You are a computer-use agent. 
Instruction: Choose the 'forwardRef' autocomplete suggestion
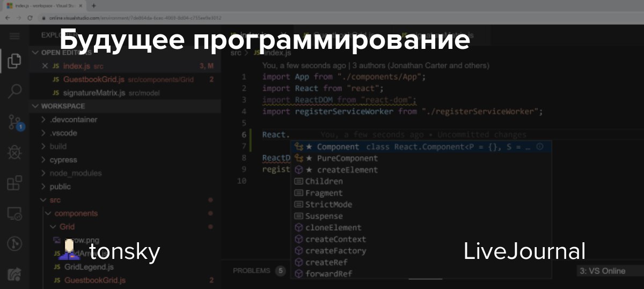pos(421,273)
